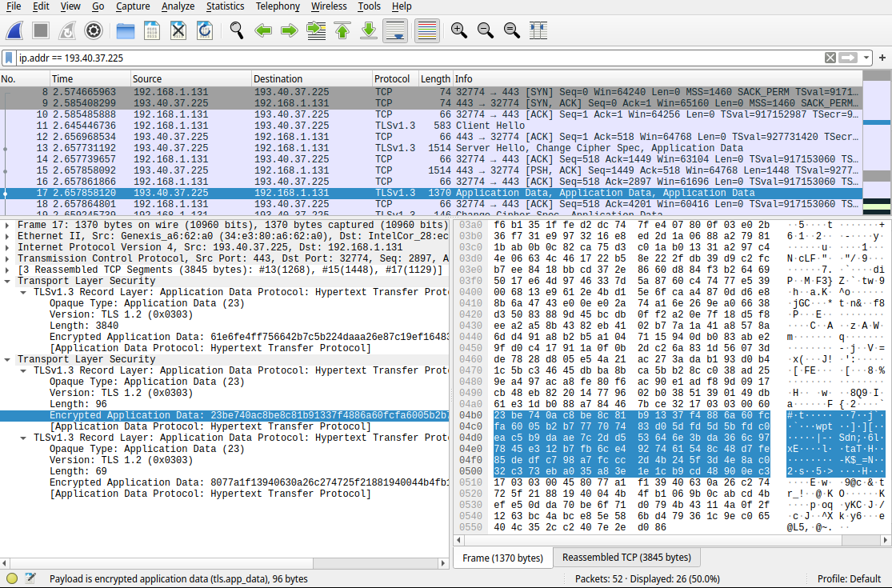Image resolution: width=892 pixels, height=588 pixels.
Task: Zoom in on the packet list
Action: pos(458,30)
